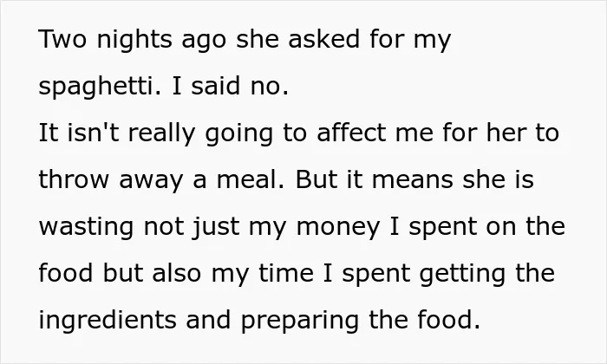Click the phrase "Two nights ago"
This screenshot has width=607, height=364.
(133, 40)
